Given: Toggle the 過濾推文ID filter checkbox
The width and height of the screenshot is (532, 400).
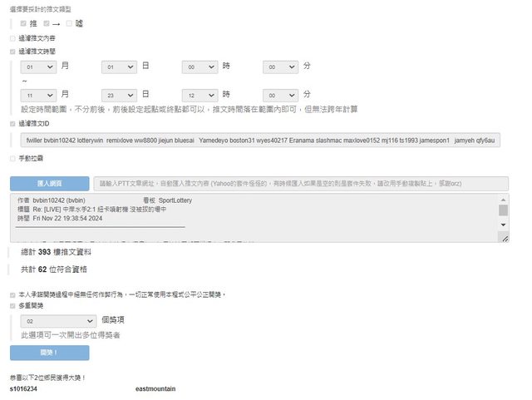Looking at the screenshot, I should point(12,123).
